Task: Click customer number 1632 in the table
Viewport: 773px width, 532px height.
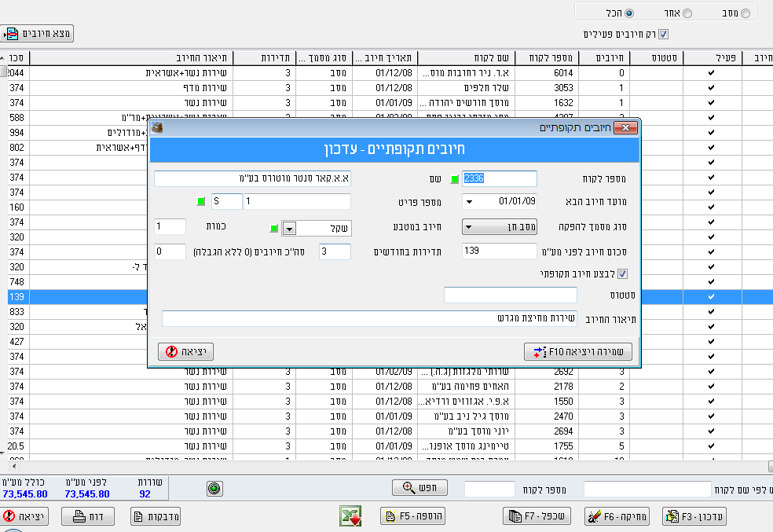Action: (x=563, y=103)
